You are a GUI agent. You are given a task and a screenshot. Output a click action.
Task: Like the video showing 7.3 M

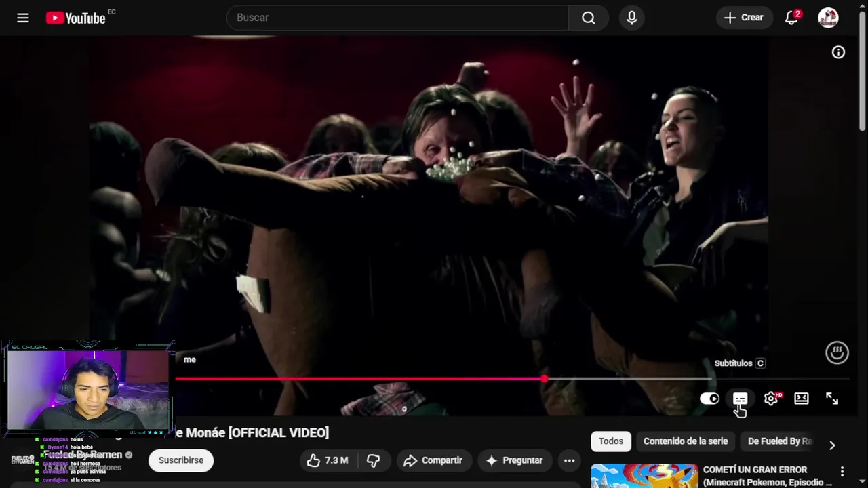click(x=328, y=460)
